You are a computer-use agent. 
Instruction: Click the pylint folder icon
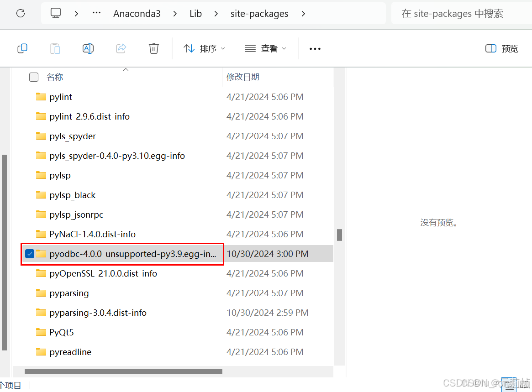coord(41,97)
